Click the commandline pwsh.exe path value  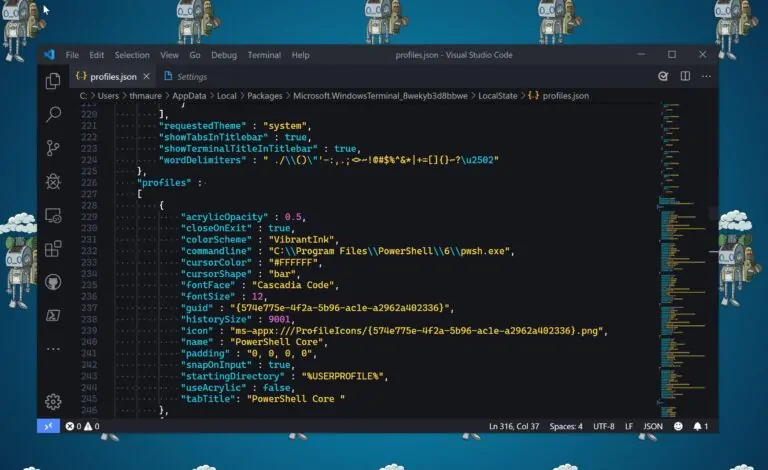[x=389, y=251]
